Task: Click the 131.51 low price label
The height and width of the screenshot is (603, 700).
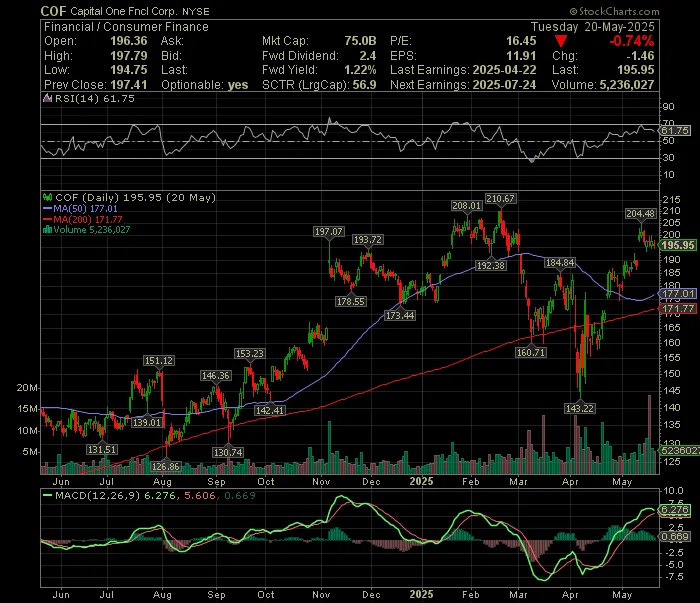Action: pyautogui.click(x=102, y=449)
